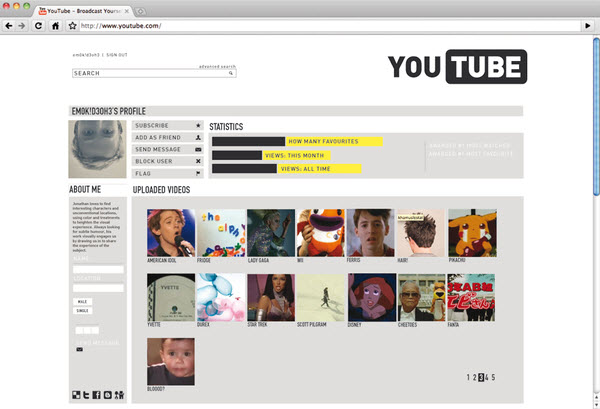Click the flag icon on the Flag row

tap(198, 173)
